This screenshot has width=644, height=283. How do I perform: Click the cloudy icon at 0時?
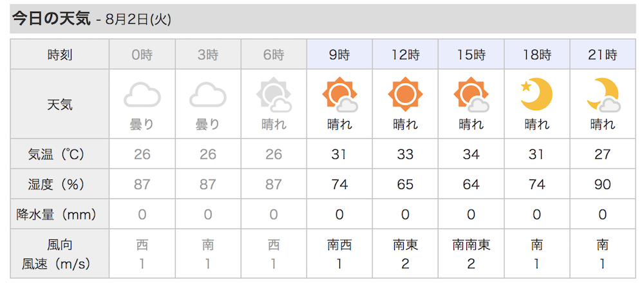pos(142,95)
